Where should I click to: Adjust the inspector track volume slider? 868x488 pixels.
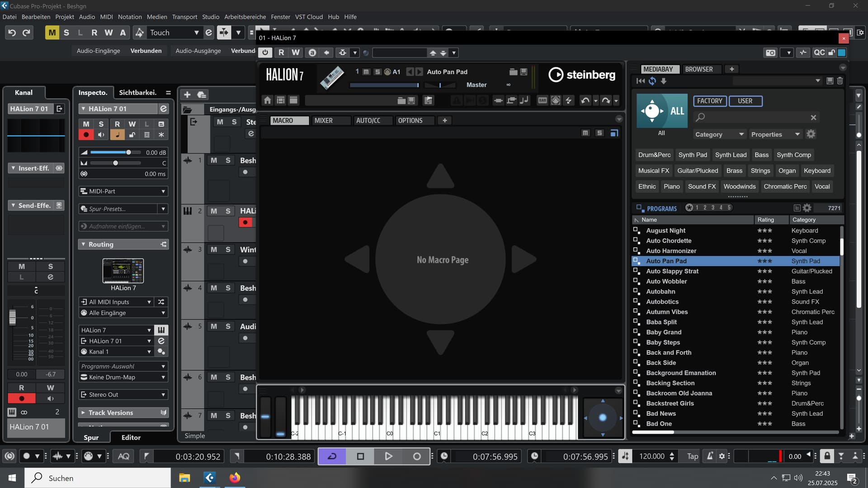(128, 152)
